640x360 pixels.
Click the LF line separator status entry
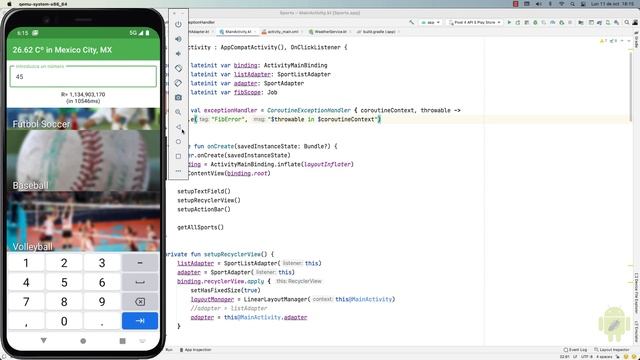(576, 357)
